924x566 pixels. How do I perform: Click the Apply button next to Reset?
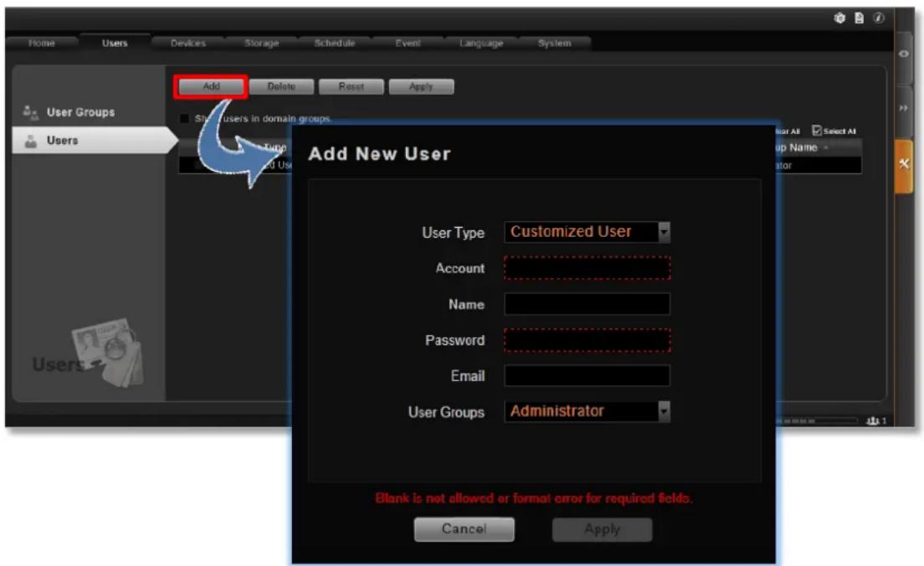click(x=421, y=87)
